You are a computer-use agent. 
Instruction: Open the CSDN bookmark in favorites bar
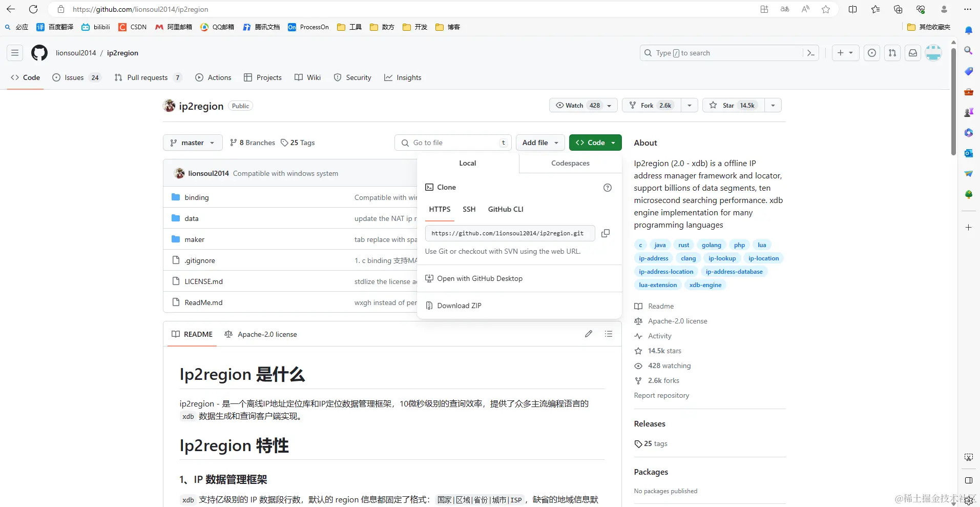pos(133,27)
